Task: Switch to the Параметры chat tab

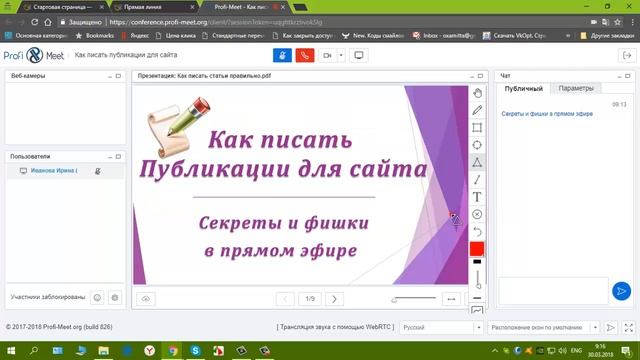Action: [576, 88]
